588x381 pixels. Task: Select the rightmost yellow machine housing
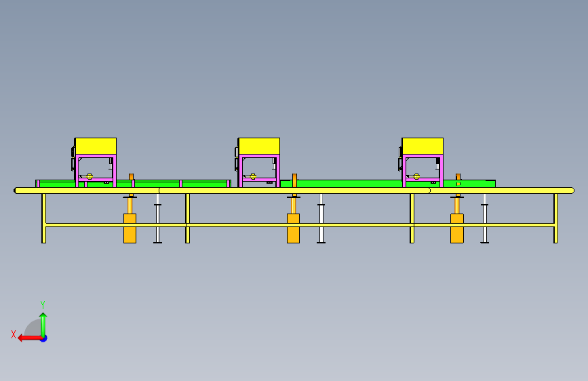coord(423,146)
